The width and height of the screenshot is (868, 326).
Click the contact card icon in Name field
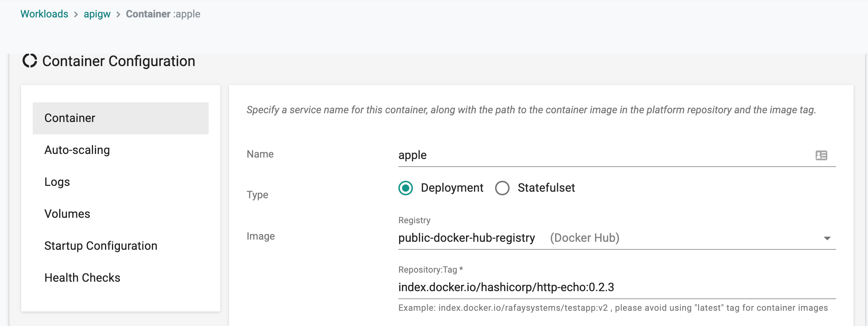[x=821, y=155]
